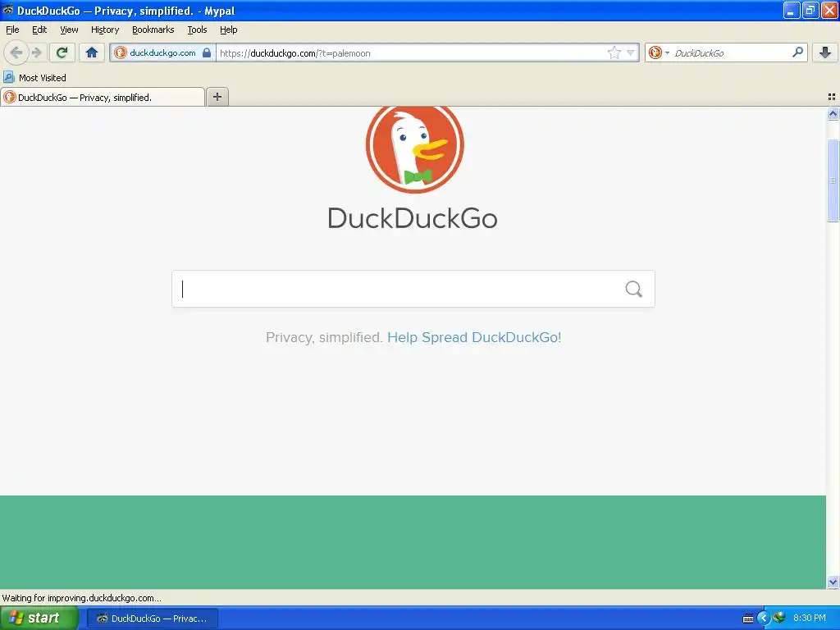Expand hidden system tray icons arrow

[764, 619]
